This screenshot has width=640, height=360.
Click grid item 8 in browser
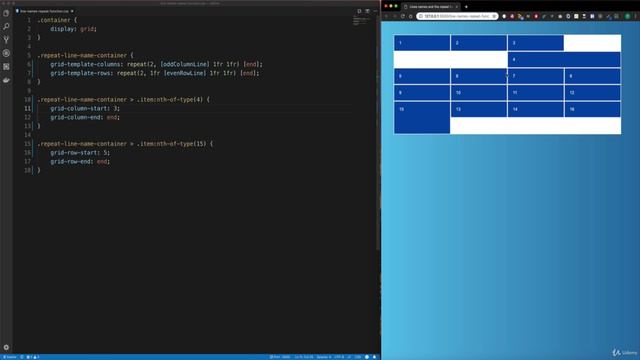coord(592,76)
